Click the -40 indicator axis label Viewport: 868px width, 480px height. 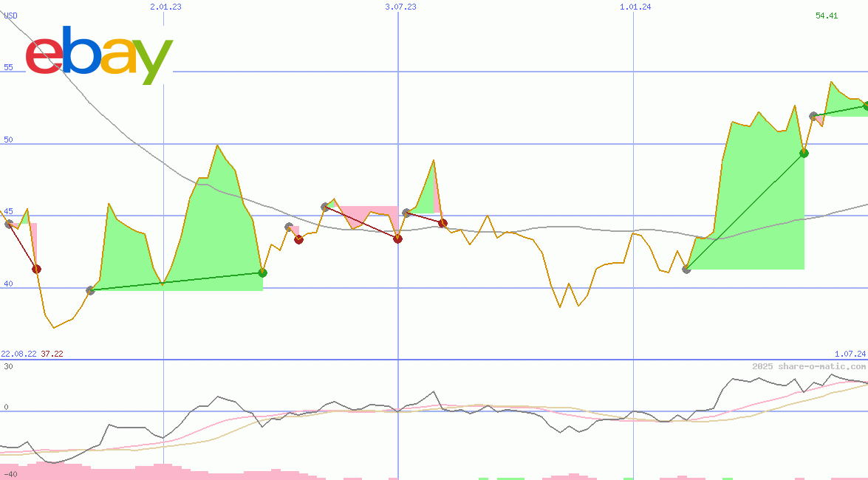tap(10, 475)
